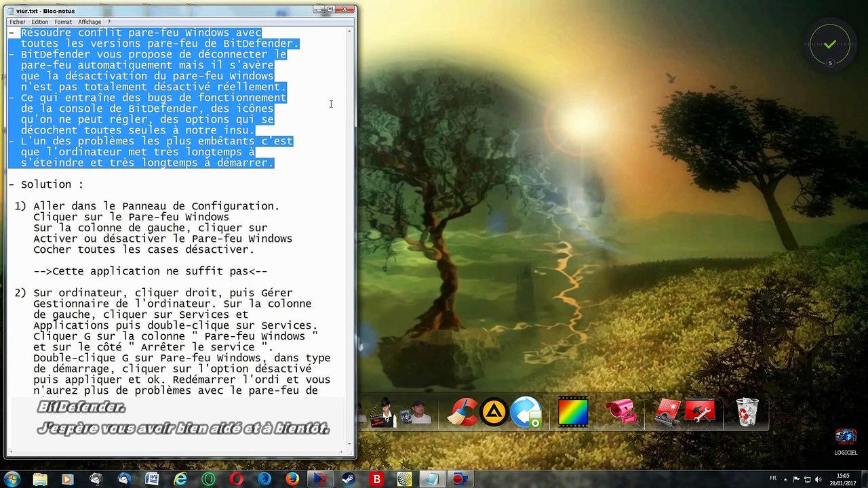This screenshot has height=488, width=868.
Task: Open Windows Explorer from the taskbar
Action: point(40,479)
